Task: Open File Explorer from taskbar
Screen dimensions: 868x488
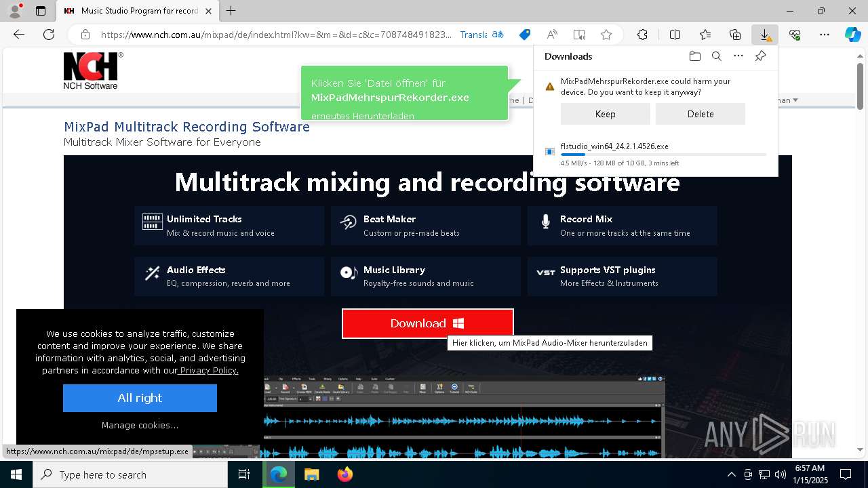Action: pyautogui.click(x=311, y=474)
